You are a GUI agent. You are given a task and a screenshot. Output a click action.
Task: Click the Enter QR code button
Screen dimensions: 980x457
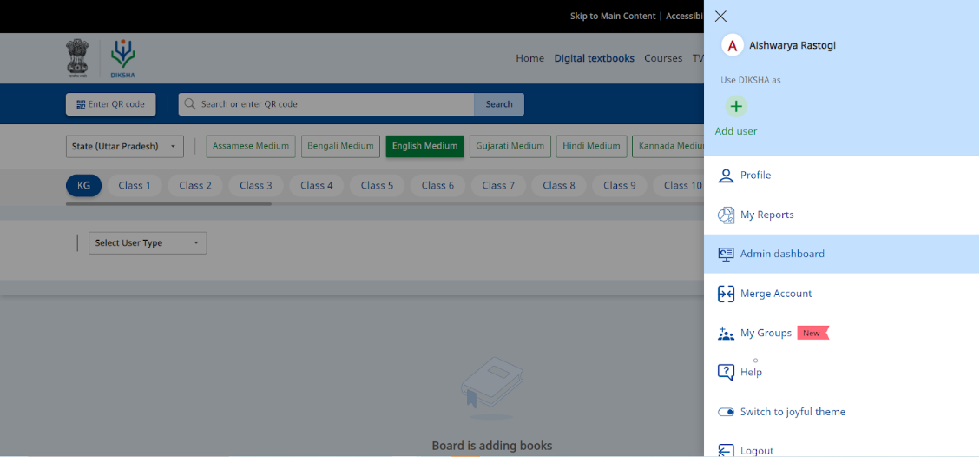coord(110,104)
